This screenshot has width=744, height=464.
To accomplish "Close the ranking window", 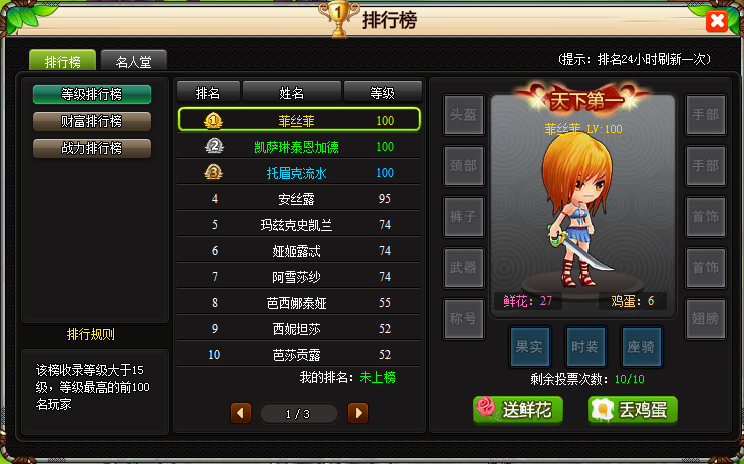I will pyautogui.click(x=716, y=21).
